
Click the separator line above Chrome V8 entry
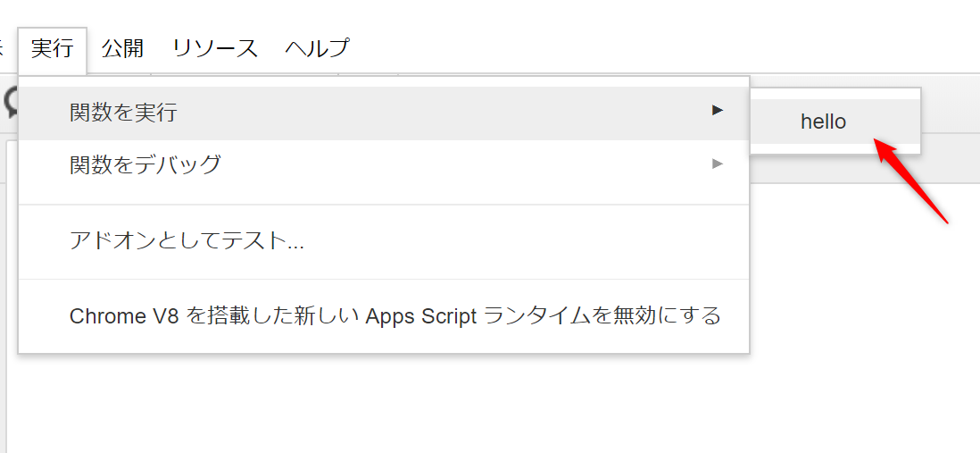click(x=384, y=279)
